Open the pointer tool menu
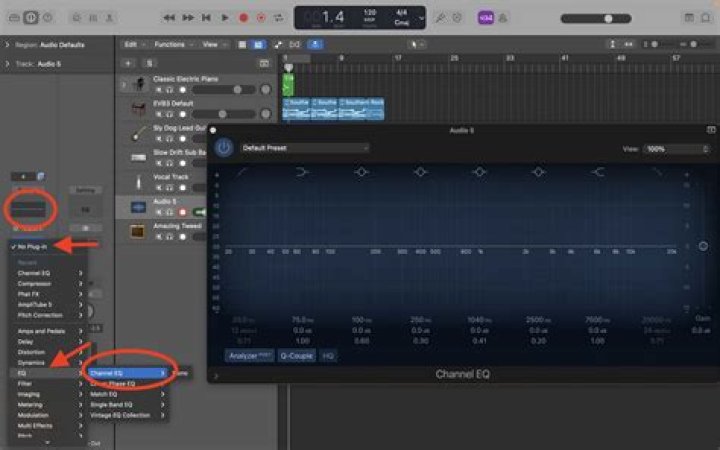720x450 pixels. pos(416,45)
